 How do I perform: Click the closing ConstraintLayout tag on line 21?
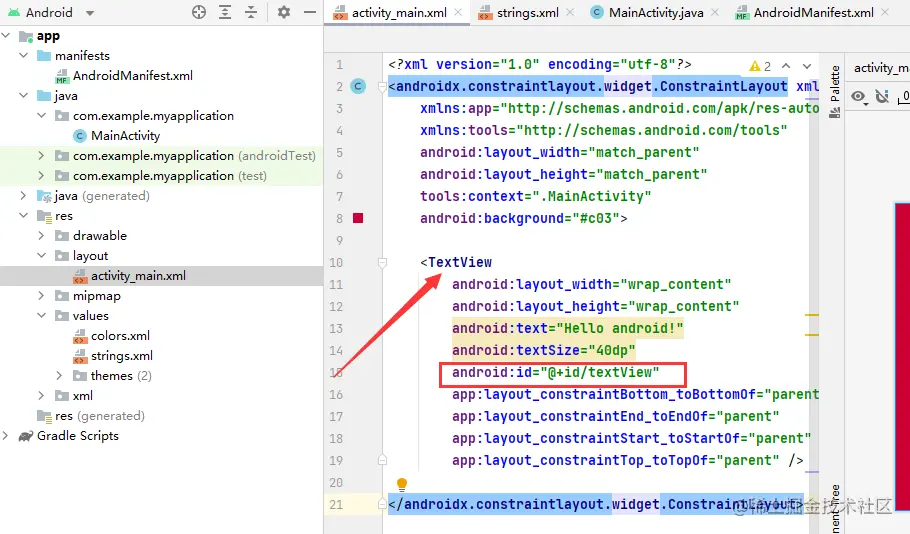click(595, 504)
